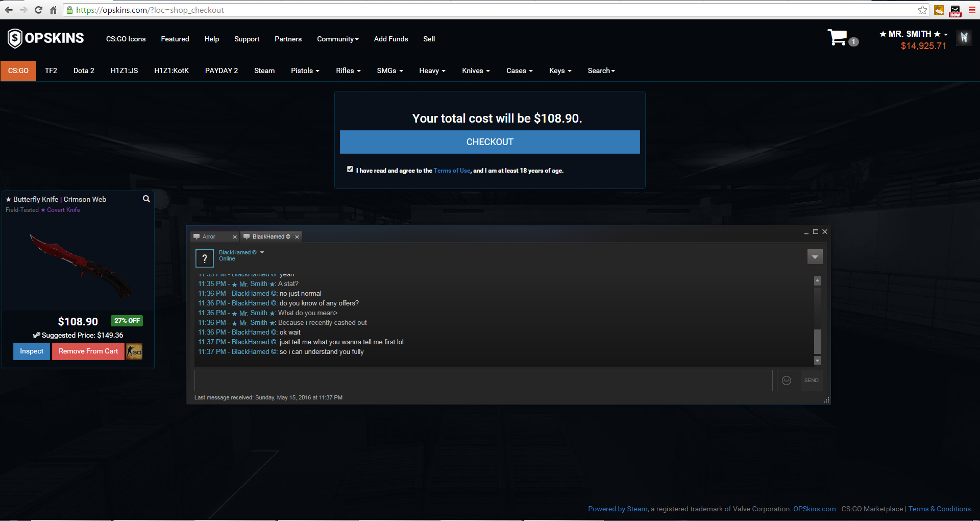Click the orange browser extension icon
980x521 pixels.
939,10
